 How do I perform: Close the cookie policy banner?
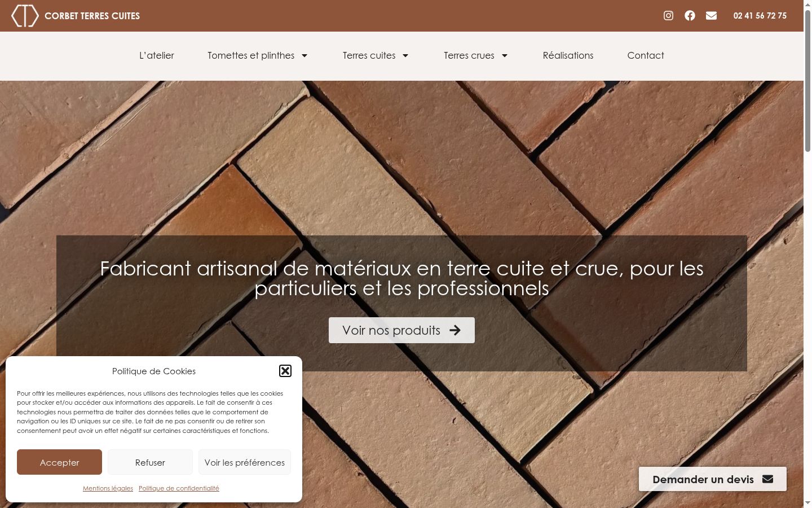[285, 371]
